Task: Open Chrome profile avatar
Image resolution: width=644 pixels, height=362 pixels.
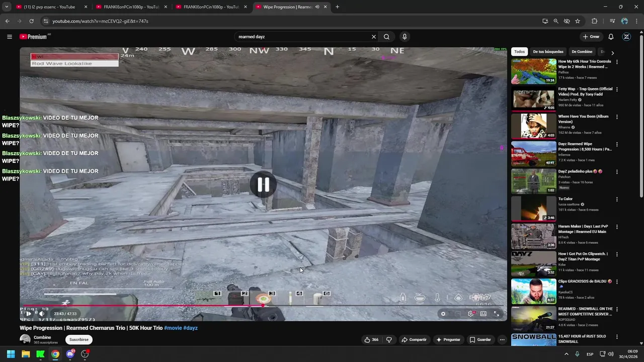Action: [624, 21]
